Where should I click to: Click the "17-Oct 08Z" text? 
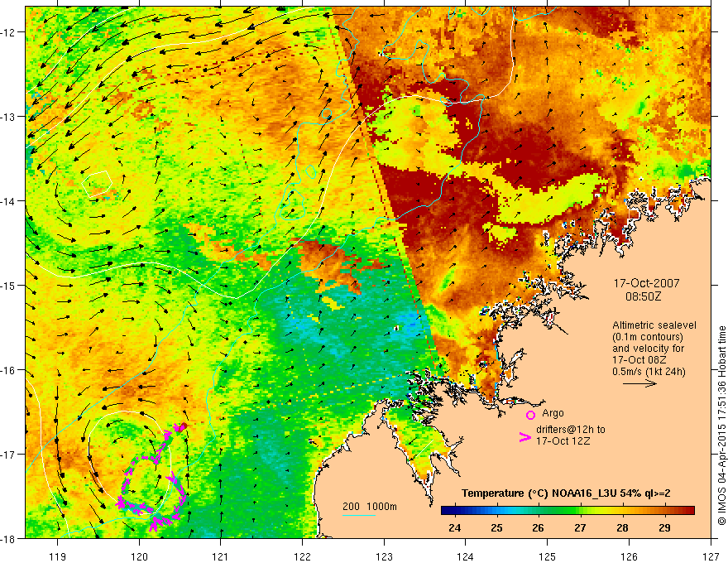639,359
